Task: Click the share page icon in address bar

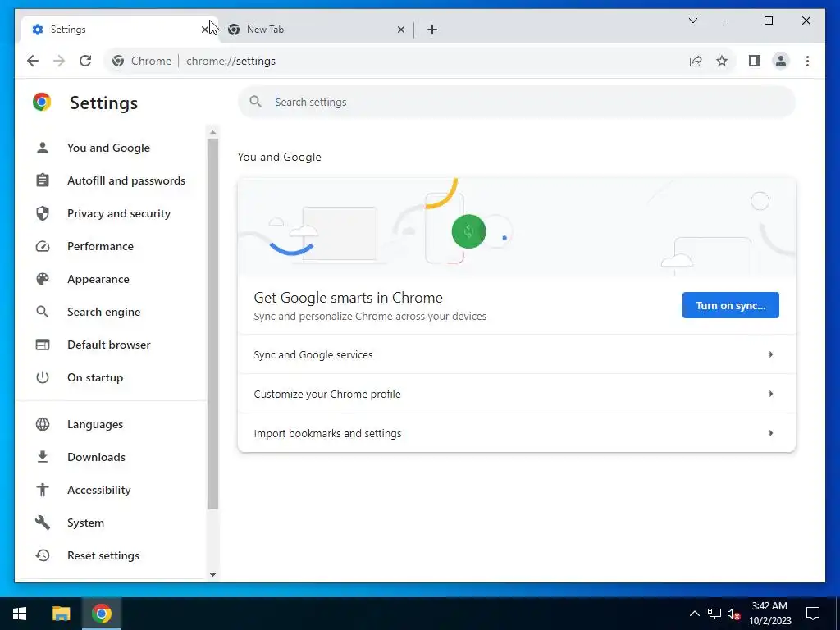Action: 696,61
